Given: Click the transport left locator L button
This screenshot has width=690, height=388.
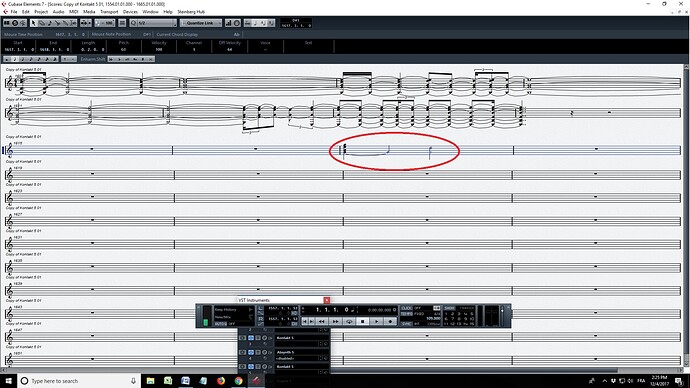Looking at the screenshot, I should 260,308.
